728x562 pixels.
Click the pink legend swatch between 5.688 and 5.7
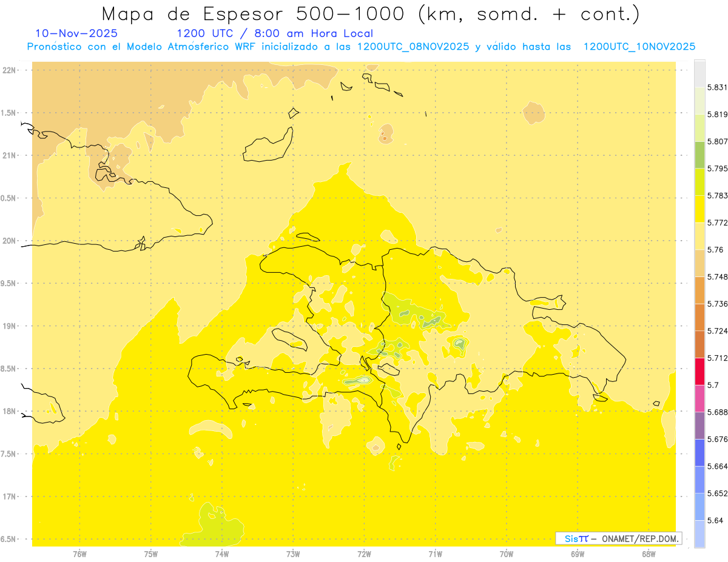coord(699,398)
